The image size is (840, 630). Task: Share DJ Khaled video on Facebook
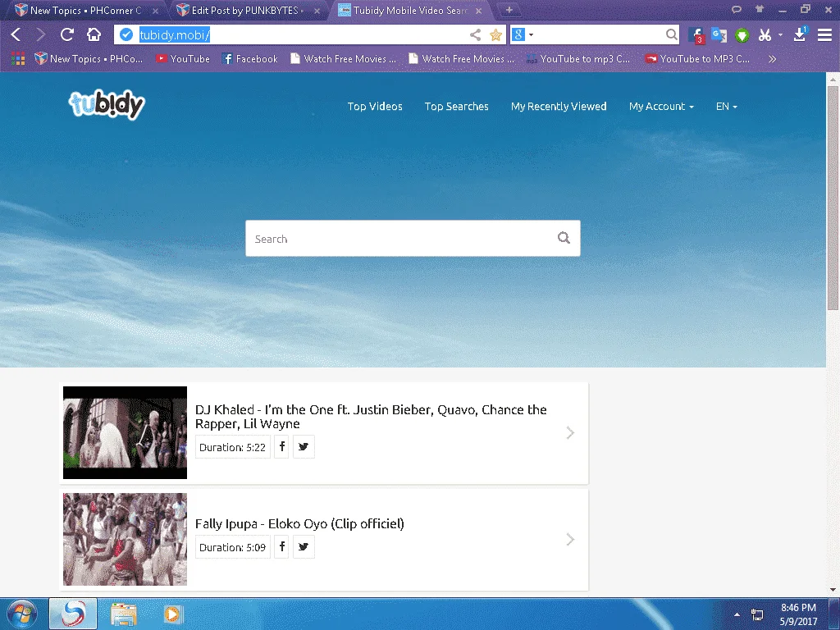(x=282, y=446)
